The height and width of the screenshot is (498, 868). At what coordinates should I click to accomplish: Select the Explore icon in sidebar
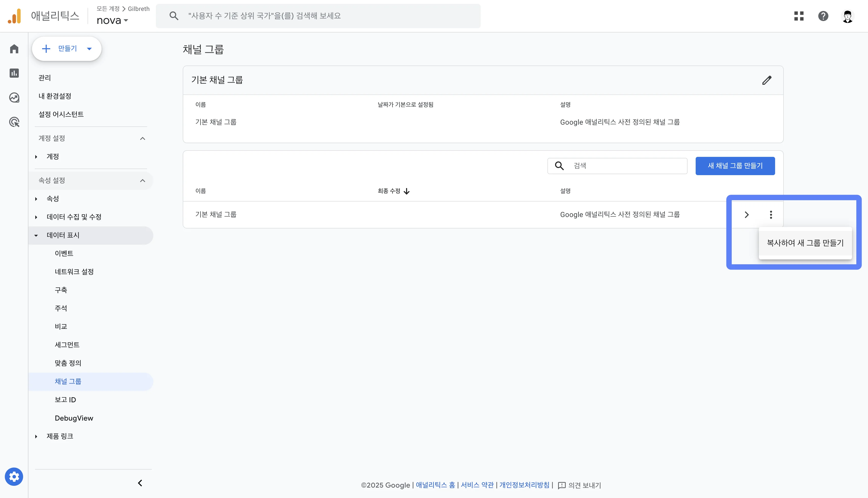[x=14, y=97]
